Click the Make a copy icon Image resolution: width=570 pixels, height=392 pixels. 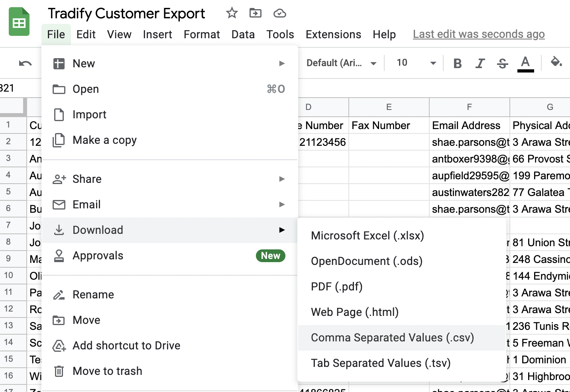click(59, 140)
